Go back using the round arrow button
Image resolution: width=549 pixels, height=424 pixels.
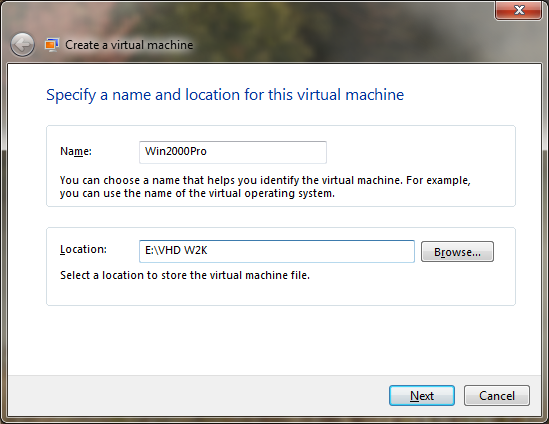pyautogui.click(x=22, y=45)
